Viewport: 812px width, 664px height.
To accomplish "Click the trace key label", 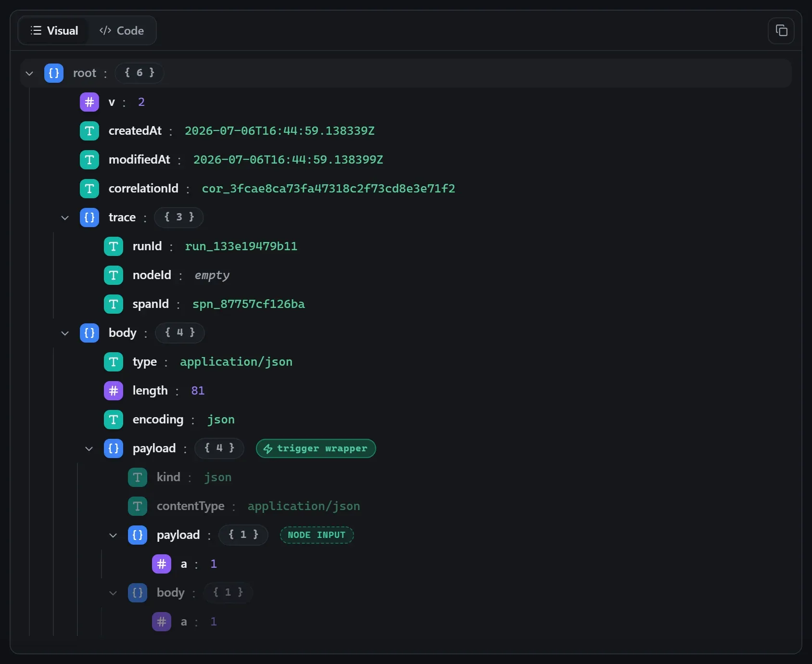I will pos(122,217).
